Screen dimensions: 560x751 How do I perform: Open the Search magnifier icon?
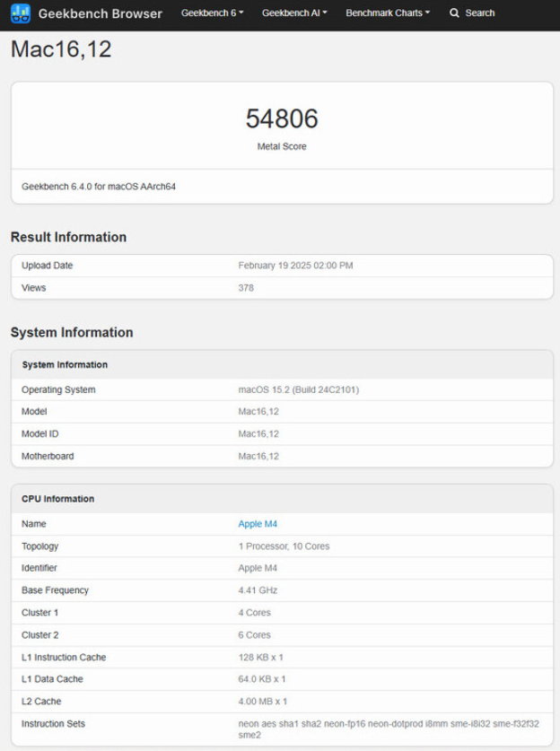pos(457,13)
